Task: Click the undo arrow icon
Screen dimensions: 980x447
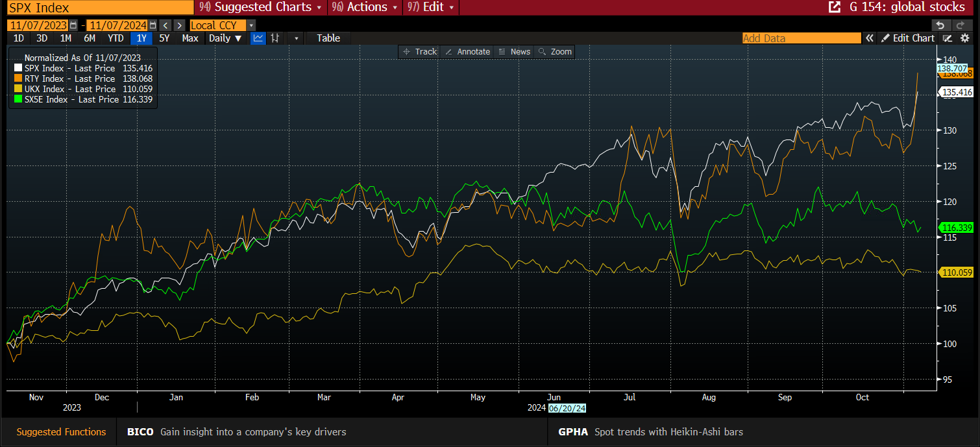Action: pos(940,25)
